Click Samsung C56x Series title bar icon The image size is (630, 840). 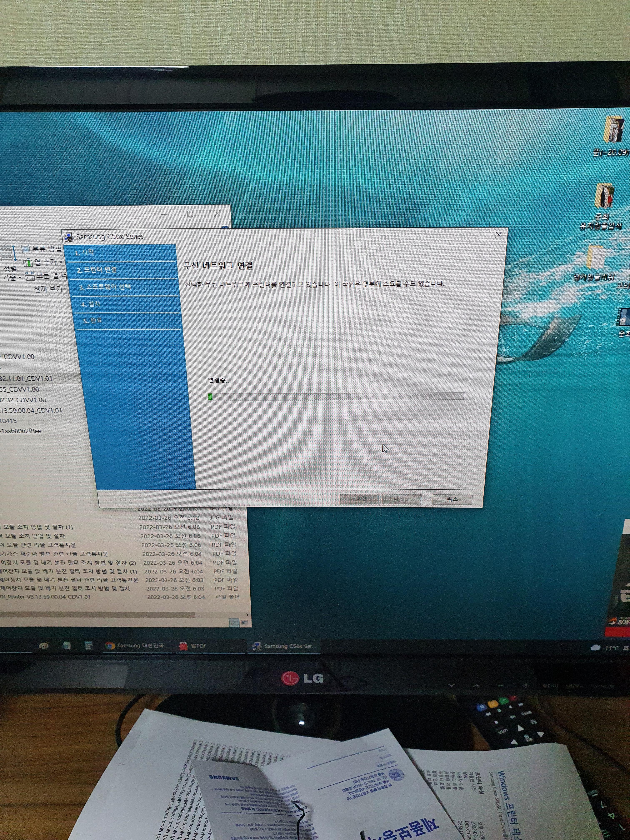coord(69,237)
